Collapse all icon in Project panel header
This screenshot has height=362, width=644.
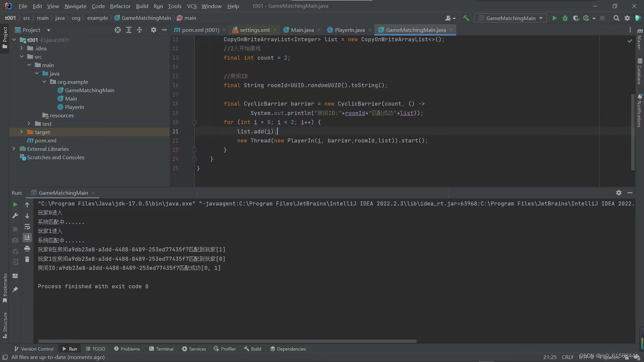click(x=140, y=30)
